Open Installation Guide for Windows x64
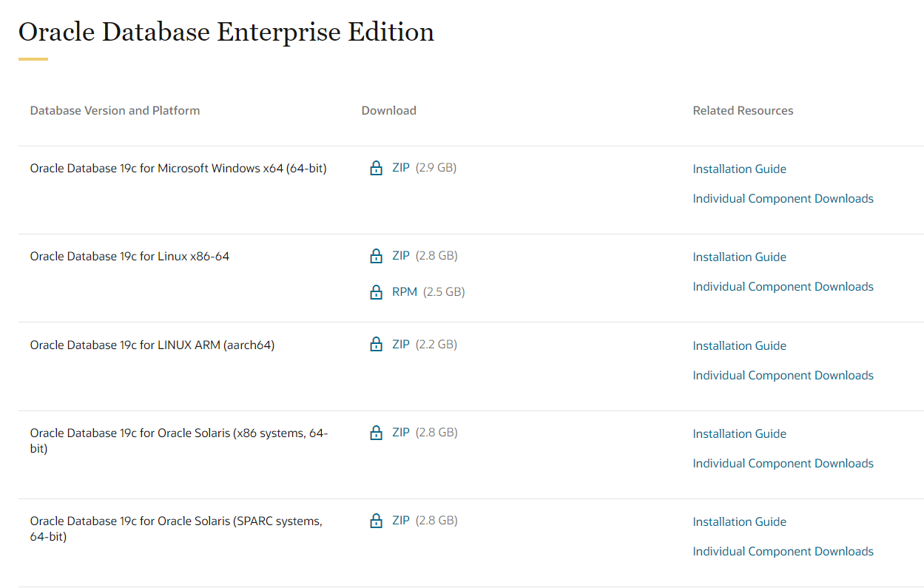The height and width of the screenshot is (588, 924). click(739, 169)
